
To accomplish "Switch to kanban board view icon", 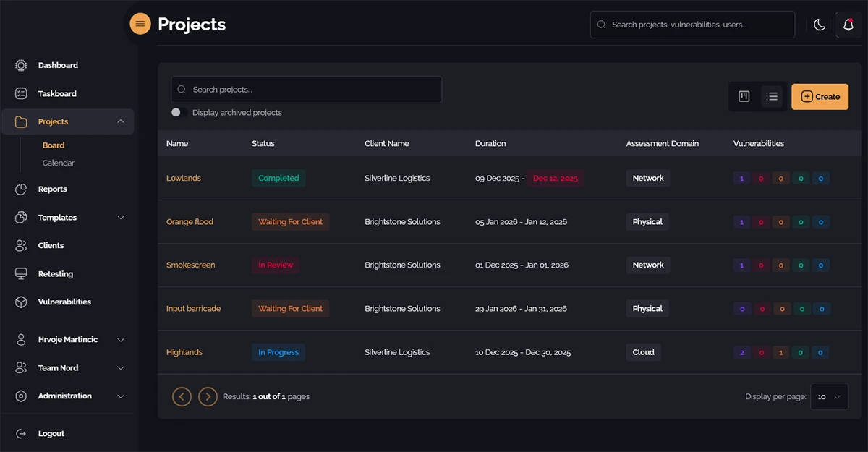I will tap(744, 96).
